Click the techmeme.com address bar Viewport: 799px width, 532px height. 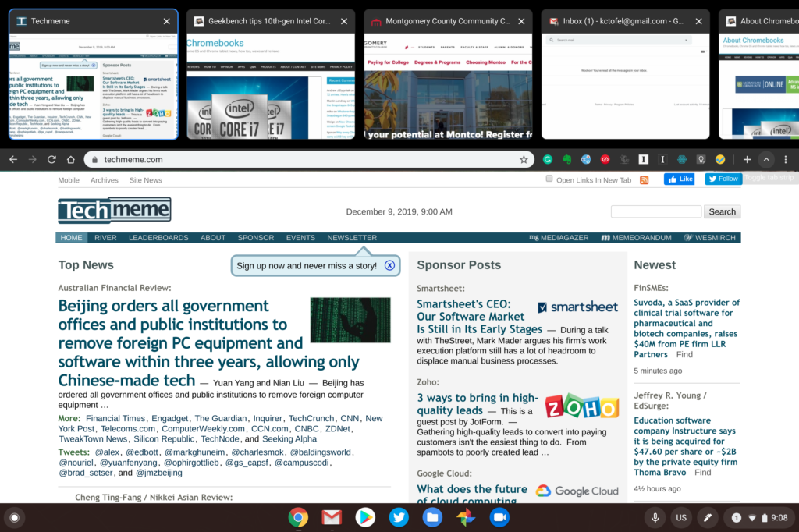coord(309,159)
